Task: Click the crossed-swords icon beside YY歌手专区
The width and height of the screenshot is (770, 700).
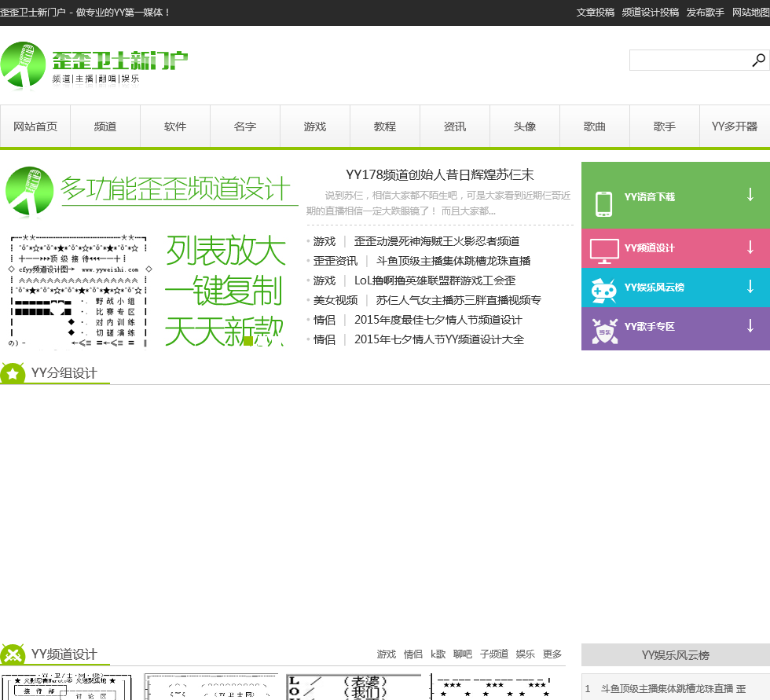Action: point(604,331)
